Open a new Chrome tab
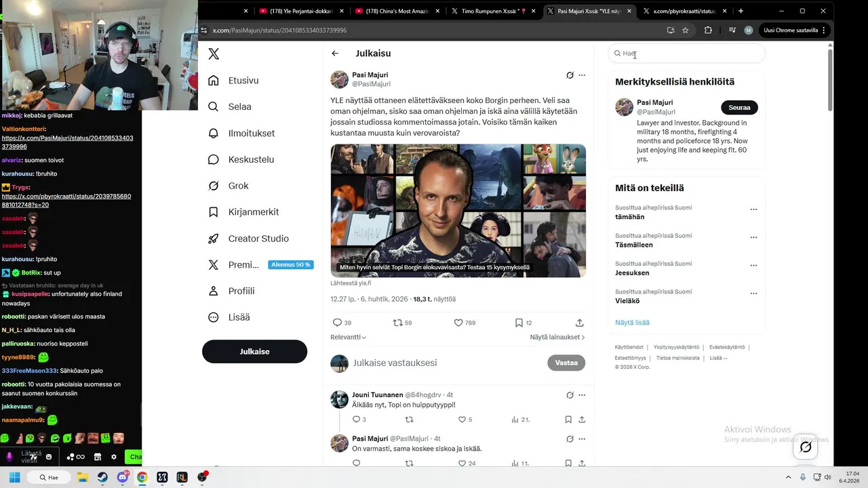This screenshot has width=868, height=488. (741, 11)
